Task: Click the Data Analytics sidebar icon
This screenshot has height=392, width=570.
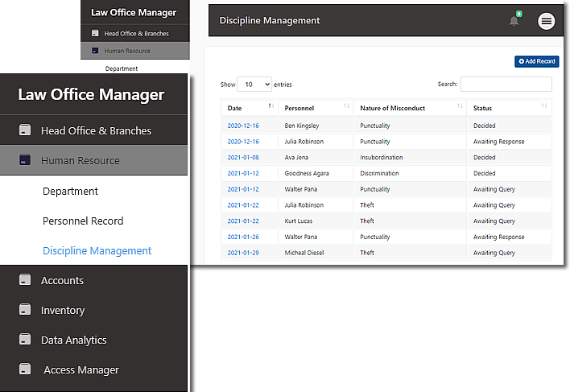Action: click(x=25, y=340)
